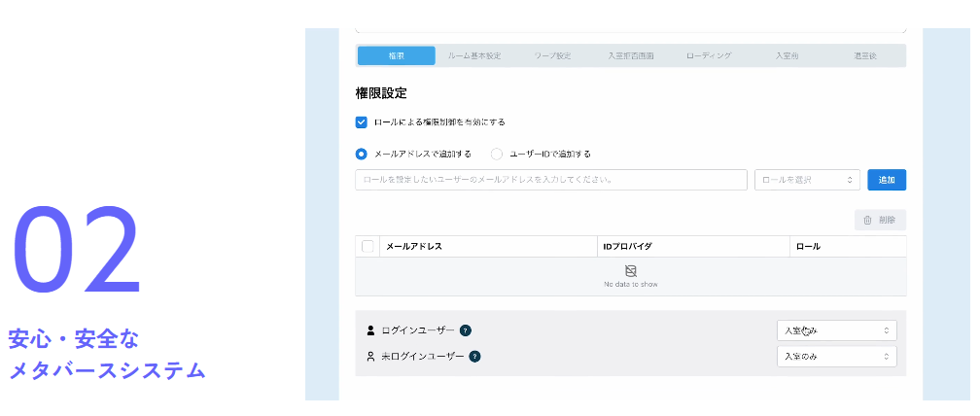Expand the ログインユーザー permission dropdown
This screenshot has height=416, width=980.
click(836, 330)
